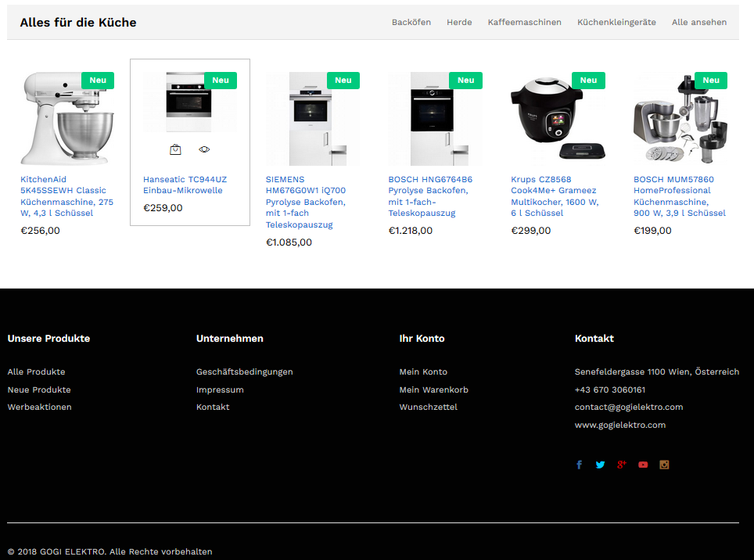The width and height of the screenshot is (754, 560).
Task: Click the contact@gogielektro.com email address
Action: pyautogui.click(x=629, y=407)
